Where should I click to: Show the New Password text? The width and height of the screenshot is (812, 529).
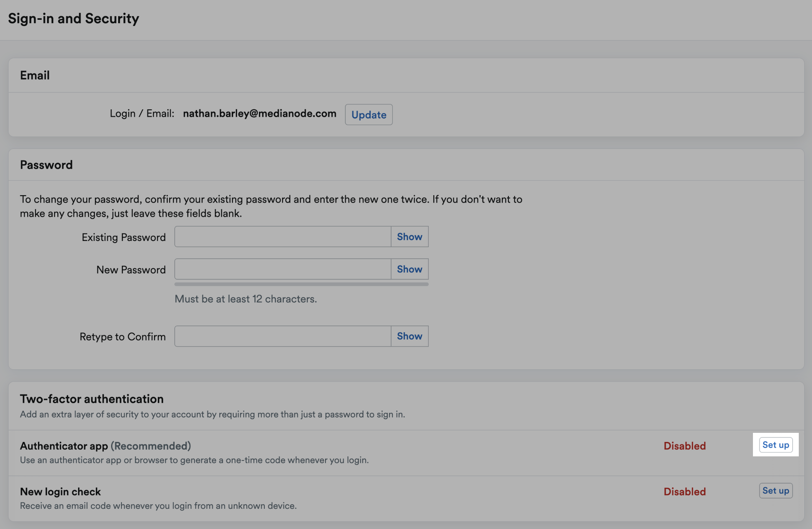tap(409, 269)
